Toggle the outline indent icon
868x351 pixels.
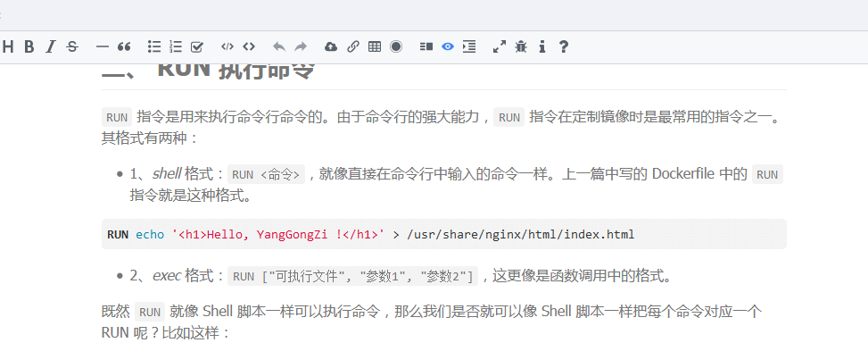tap(469, 47)
